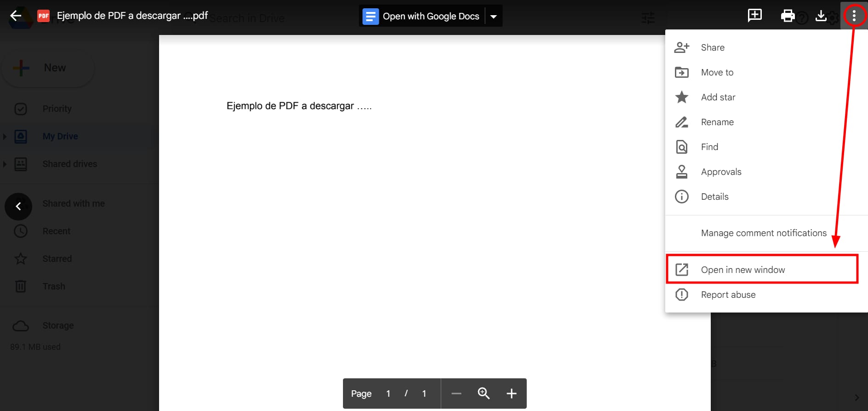Select Report abuse option

728,295
